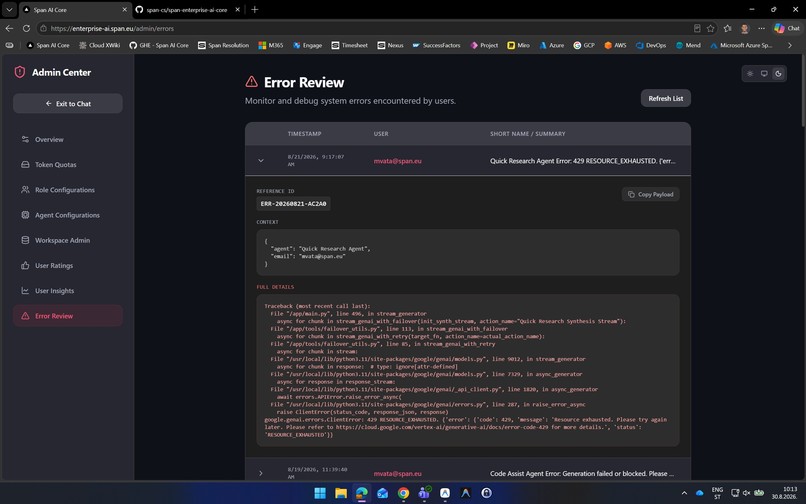Open the Windows Start menu

320,493
